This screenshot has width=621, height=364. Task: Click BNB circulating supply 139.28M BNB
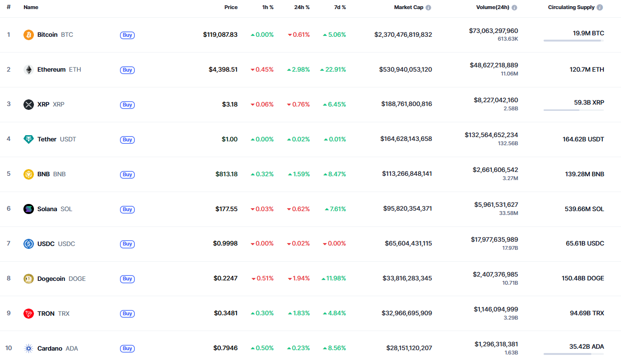[585, 174]
